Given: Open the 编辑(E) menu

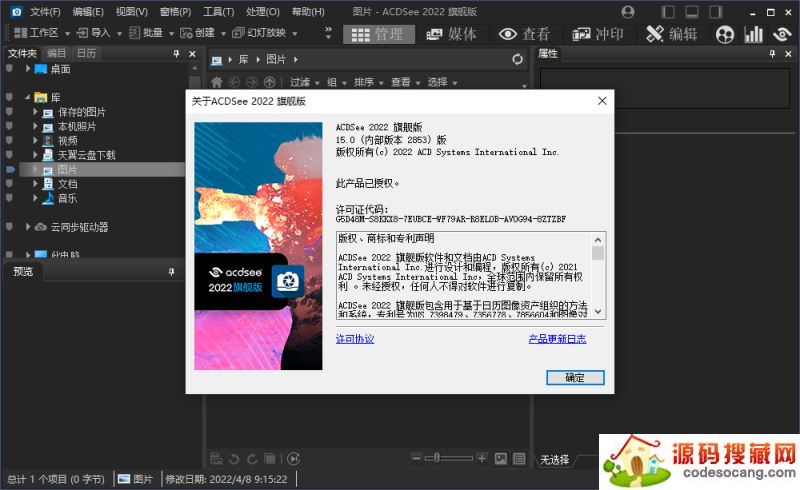Looking at the screenshot, I should (x=88, y=12).
